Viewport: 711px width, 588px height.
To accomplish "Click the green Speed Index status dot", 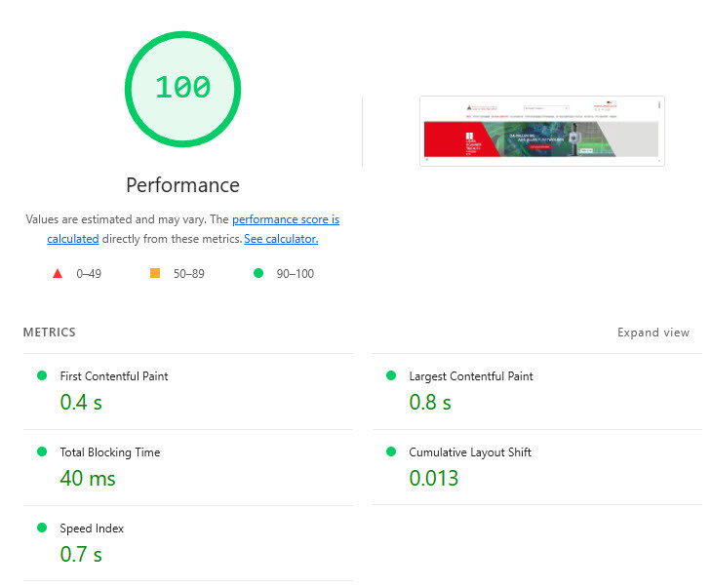I will tap(42, 528).
